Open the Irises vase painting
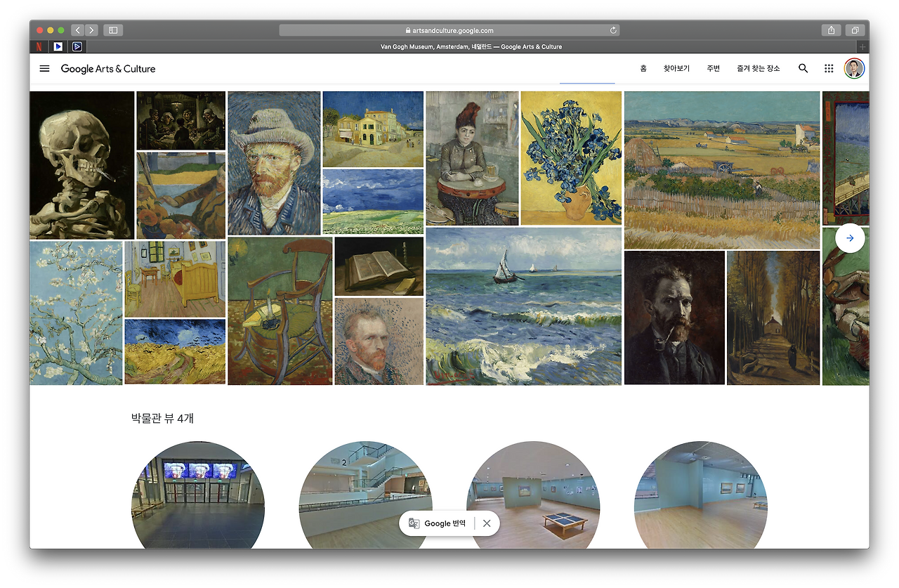Image resolution: width=899 pixels, height=588 pixels. click(x=571, y=158)
